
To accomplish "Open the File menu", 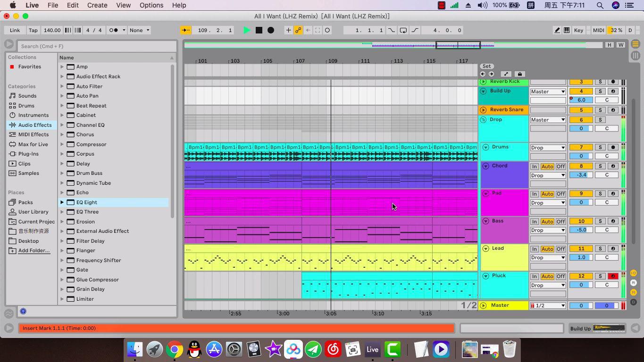I will coord(53,5).
